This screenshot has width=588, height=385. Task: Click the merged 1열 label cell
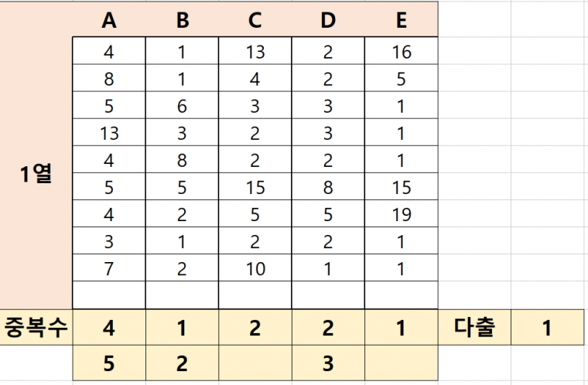36,173
